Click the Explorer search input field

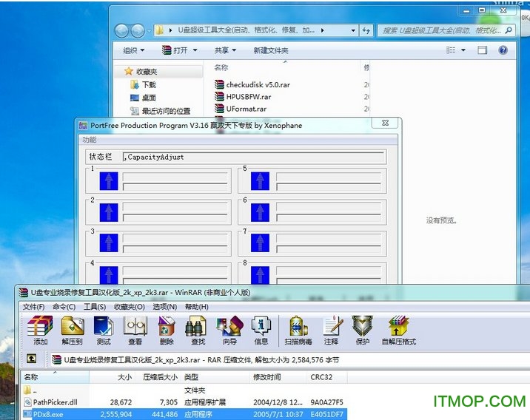click(x=441, y=30)
